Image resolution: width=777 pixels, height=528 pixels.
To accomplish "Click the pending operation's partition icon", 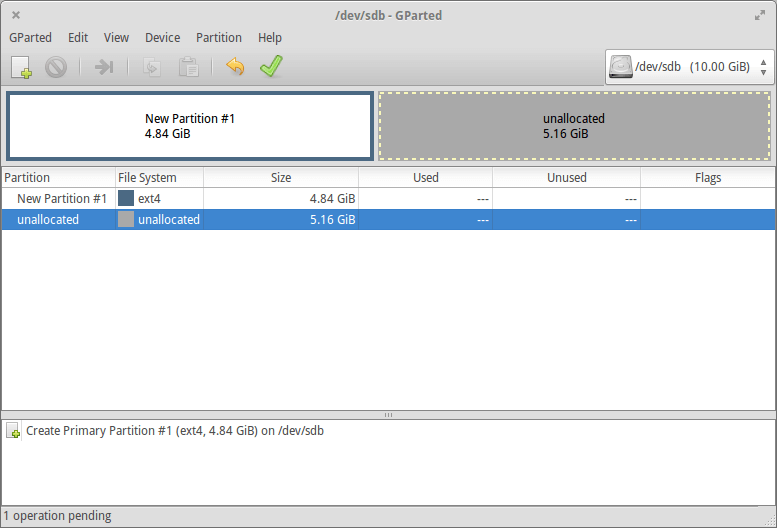I will (14, 431).
